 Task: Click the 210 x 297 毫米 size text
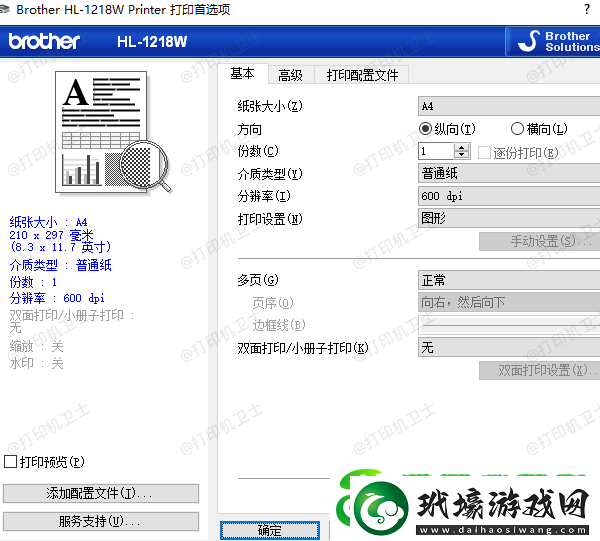tap(51, 235)
